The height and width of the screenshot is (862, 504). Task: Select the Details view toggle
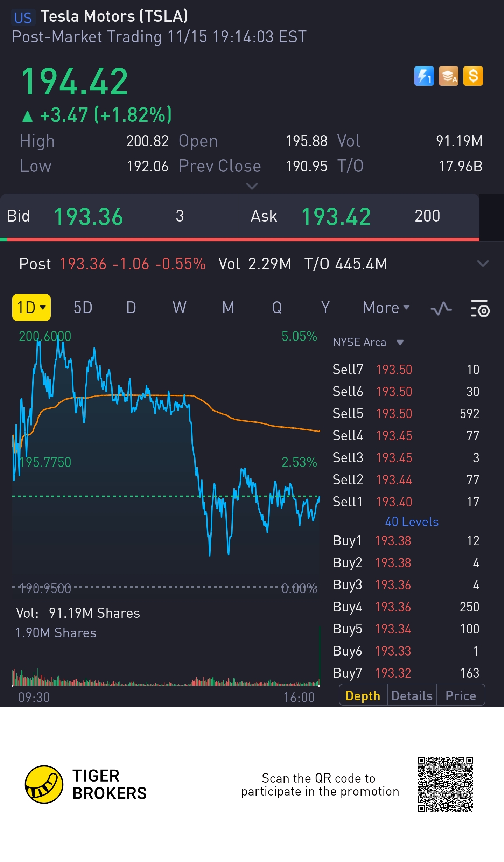[412, 696]
